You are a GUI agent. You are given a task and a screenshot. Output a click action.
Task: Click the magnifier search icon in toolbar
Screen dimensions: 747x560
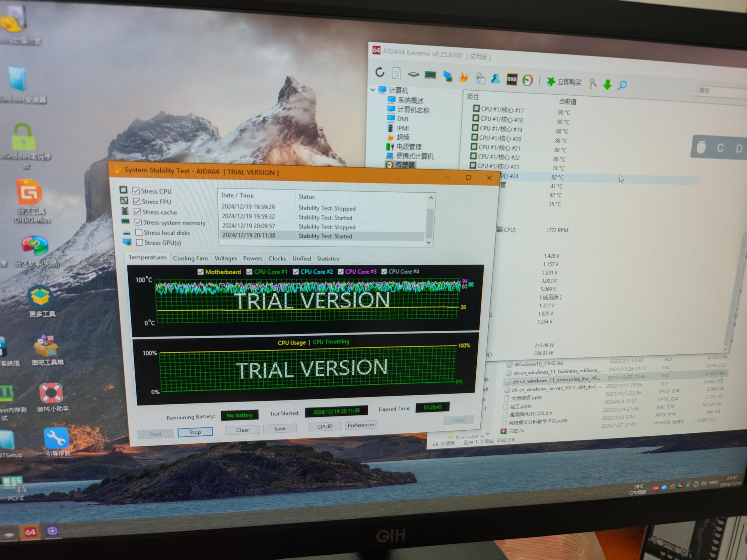pos(622,85)
